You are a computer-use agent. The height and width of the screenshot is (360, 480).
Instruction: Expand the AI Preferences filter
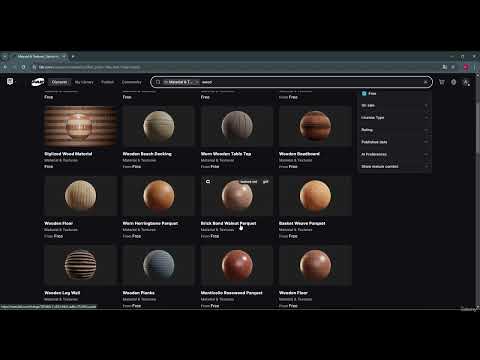click(x=395, y=154)
